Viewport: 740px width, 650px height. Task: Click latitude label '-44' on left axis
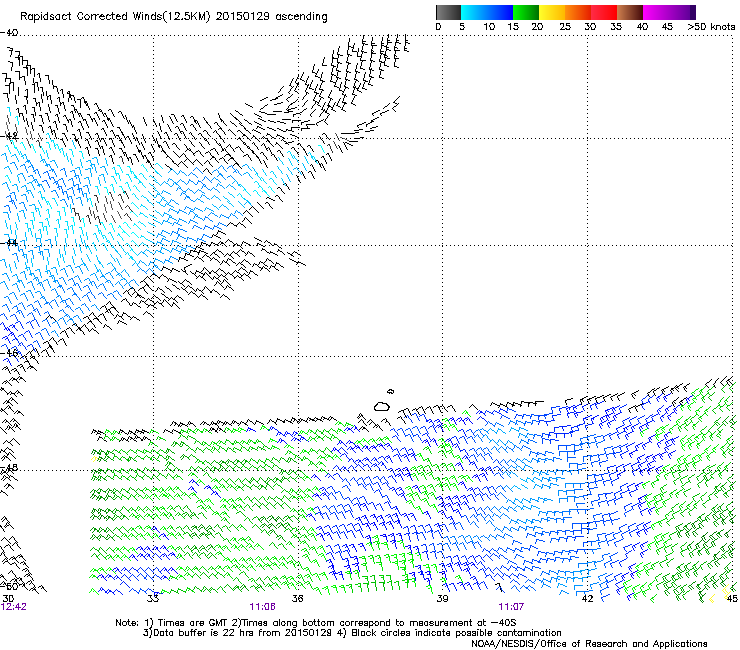point(9,243)
